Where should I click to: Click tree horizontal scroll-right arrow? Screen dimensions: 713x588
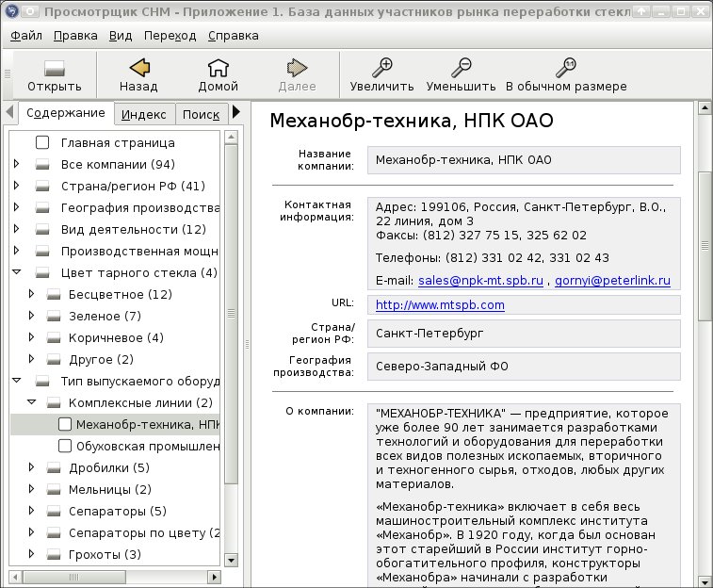pyautogui.click(x=215, y=578)
